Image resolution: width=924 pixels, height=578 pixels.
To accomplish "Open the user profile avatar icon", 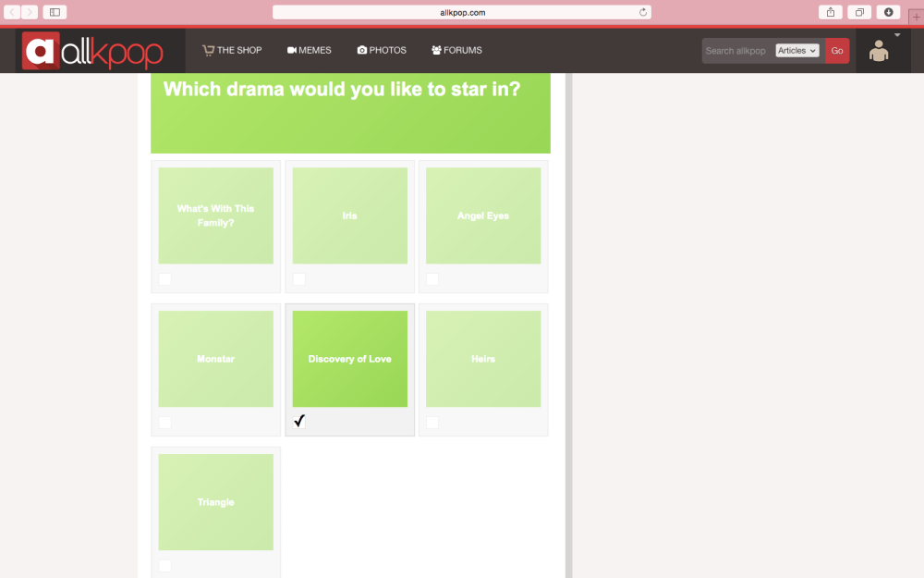I will coord(879,52).
